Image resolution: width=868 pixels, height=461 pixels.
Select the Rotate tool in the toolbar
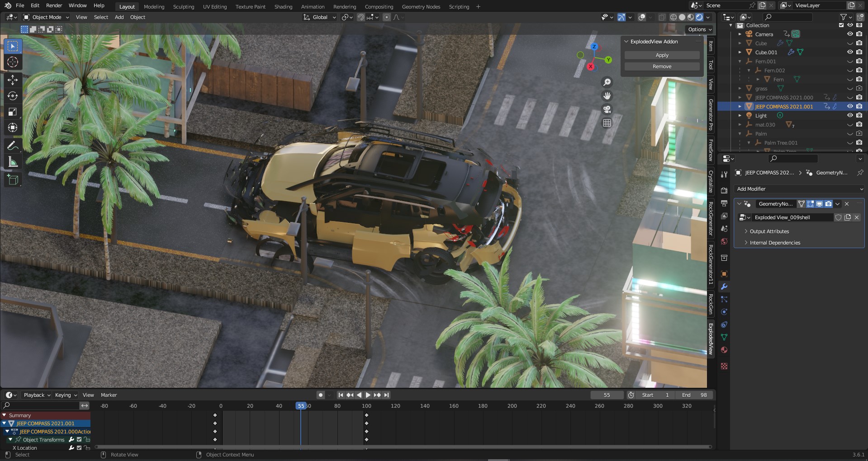tap(13, 96)
